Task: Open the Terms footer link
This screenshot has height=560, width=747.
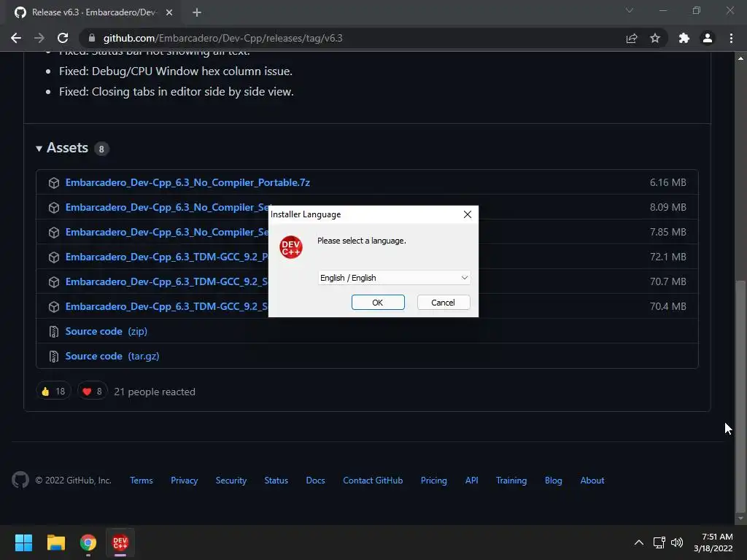Action: pos(142,481)
